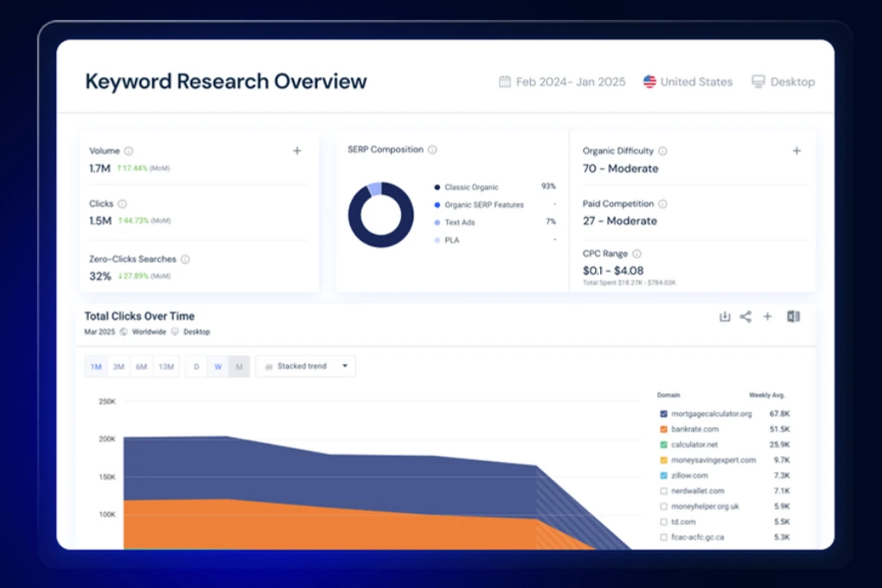The width and height of the screenshot is (882, 588).
Task: Uncheck the calculator.net domain checkbox
Action: pos(664,445)
